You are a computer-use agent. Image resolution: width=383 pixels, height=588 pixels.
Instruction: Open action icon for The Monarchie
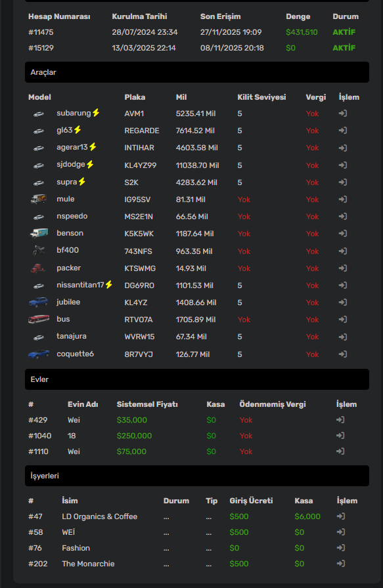point(340,563)
